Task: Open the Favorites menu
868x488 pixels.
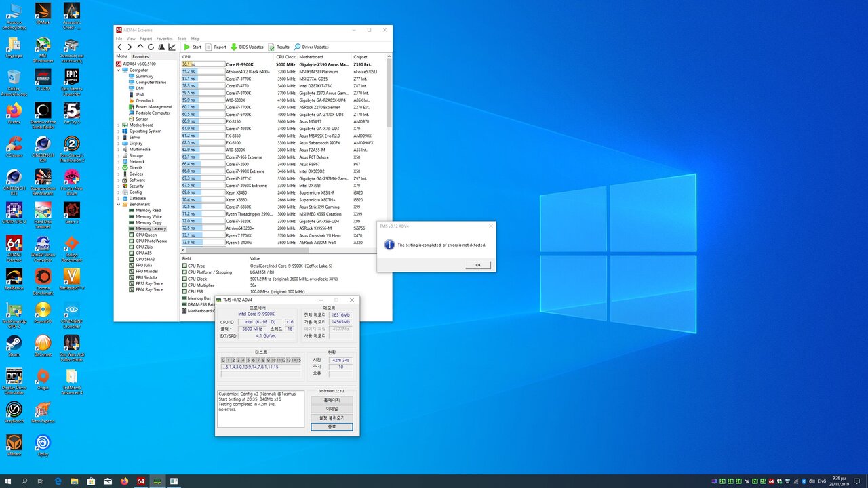Action: (x=165, y=39)
